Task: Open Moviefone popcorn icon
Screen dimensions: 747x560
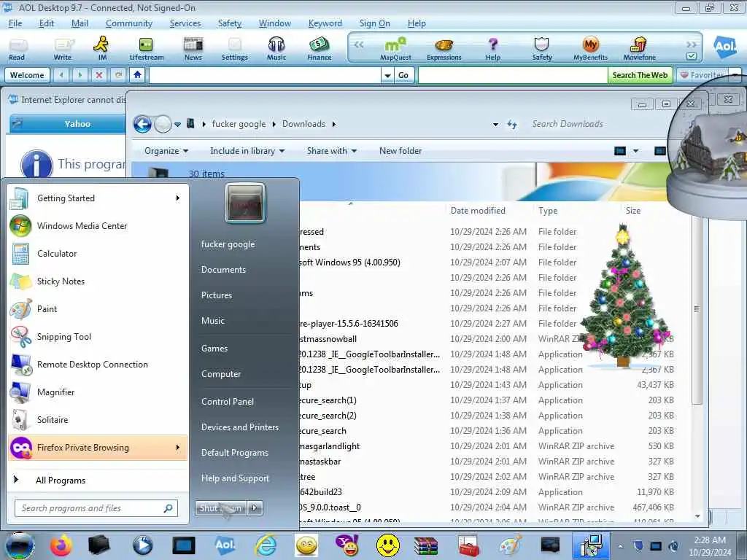Action: [x=639, y=49]
